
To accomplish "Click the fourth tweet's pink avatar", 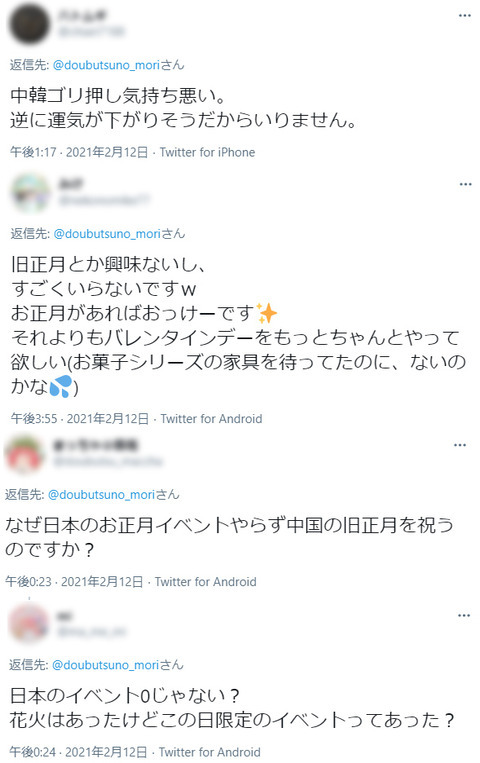I will click(29, 624).
